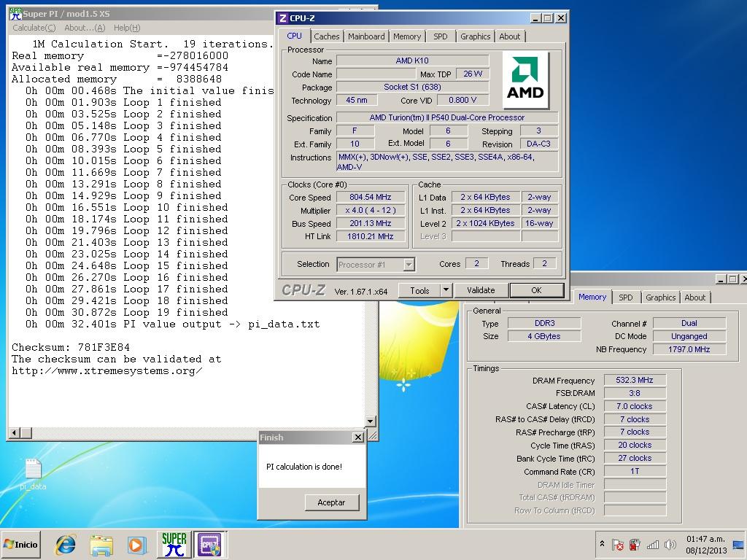Select the CPU tab in CPU-Z

coord(295,36)
